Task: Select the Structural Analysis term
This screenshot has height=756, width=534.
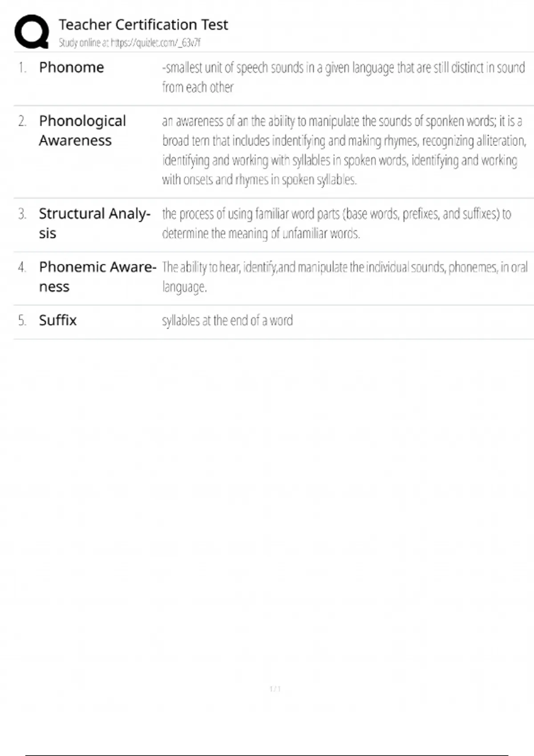Action: tap(94, 223)
